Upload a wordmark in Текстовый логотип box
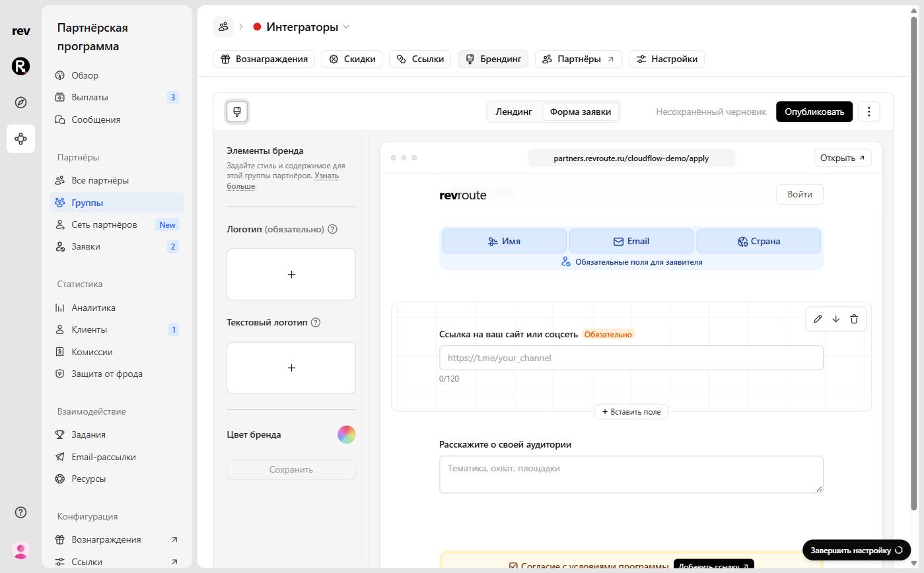This screenshot has width=924, height=573. coord(291,368)
